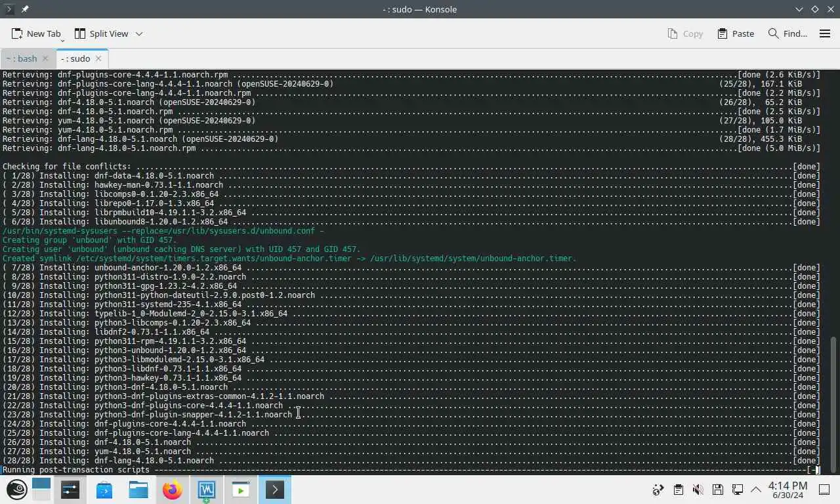Click the muted audio volume tray icon
840x504 pixels.
698,490
